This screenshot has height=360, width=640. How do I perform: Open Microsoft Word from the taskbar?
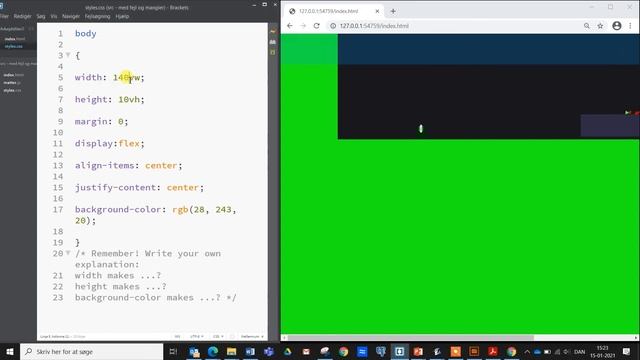click(x=250, y=351)
